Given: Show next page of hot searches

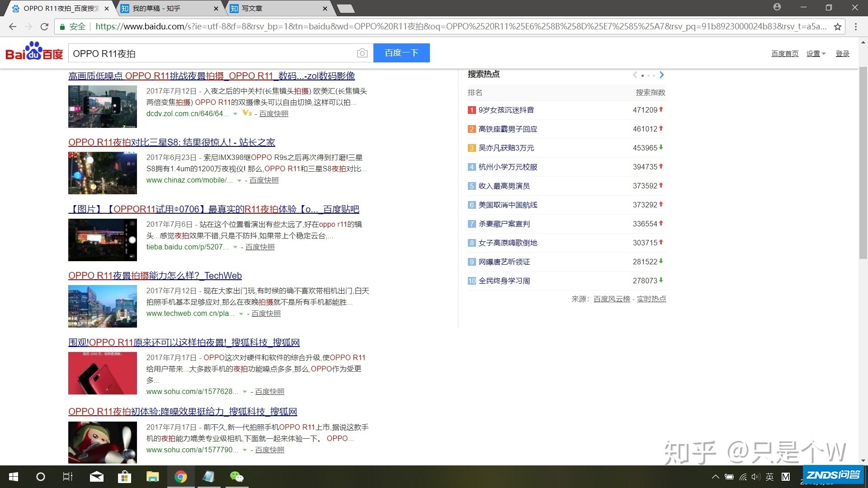Looking at the screenshot, I should pyautogui.click(x=662, y=75).
